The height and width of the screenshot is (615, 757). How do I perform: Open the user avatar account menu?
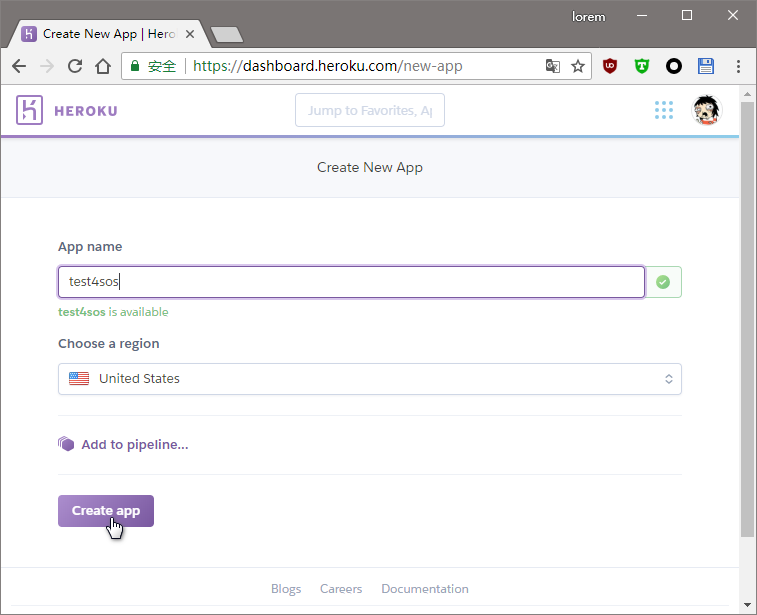point(707,110)
